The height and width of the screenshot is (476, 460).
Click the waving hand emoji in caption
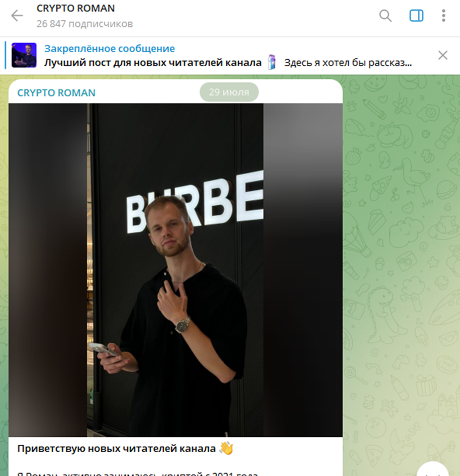(226, 448)
